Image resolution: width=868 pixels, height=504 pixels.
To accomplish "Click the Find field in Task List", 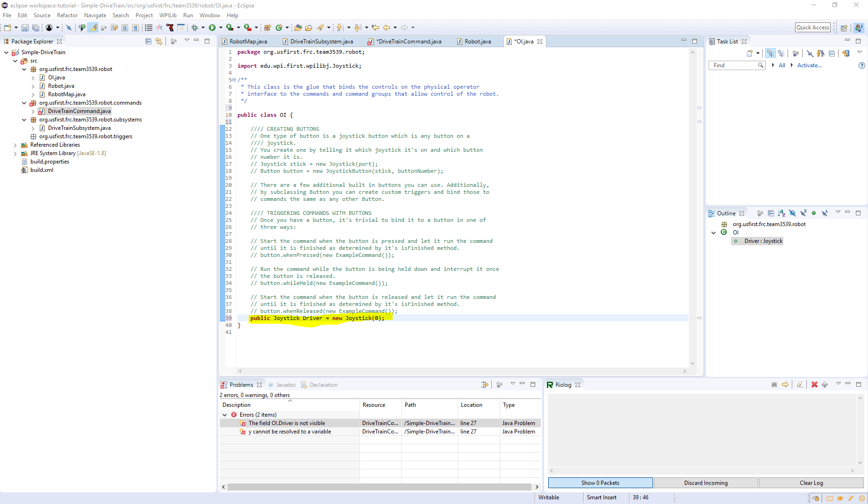I will coord(734,65).
